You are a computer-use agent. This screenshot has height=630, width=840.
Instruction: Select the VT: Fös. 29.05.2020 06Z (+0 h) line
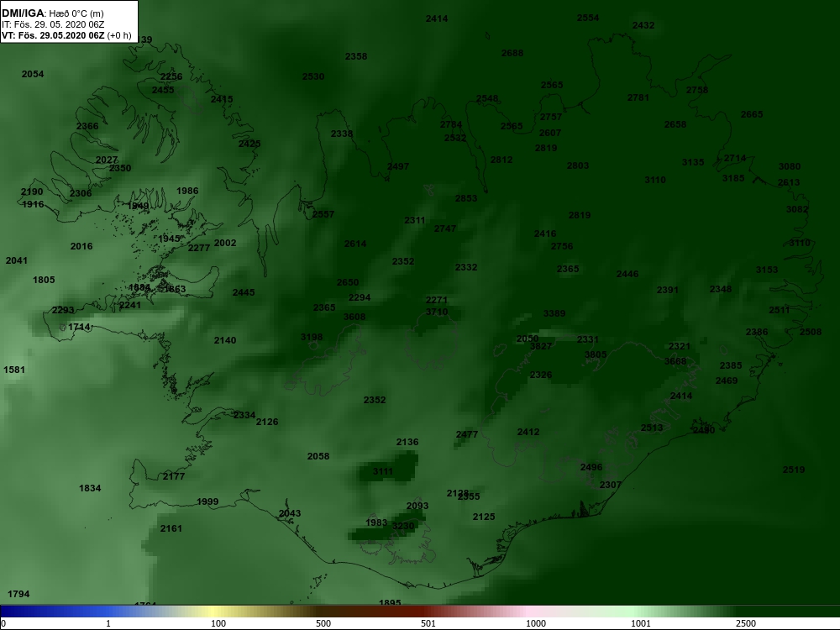(66, 35)
